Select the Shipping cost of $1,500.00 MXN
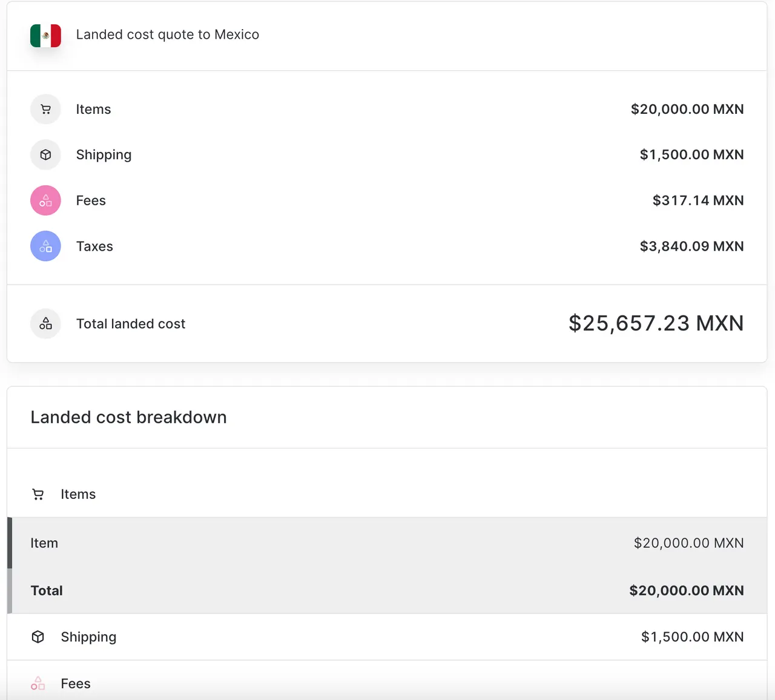Image resolution: width=775 pixels, height=700 pixels. [692, 154]
